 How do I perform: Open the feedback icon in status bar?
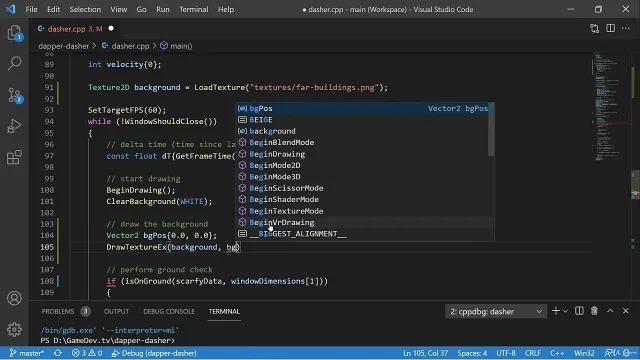coord(611,353)
